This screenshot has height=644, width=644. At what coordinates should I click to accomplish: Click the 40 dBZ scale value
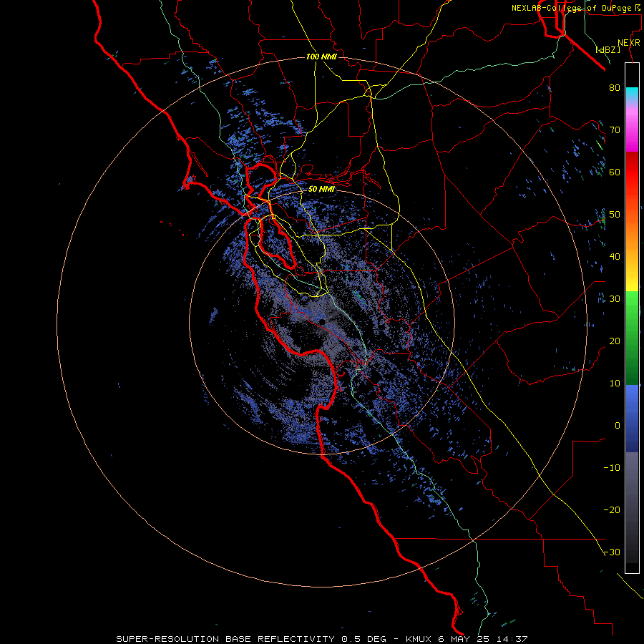click(x=615, y=257)
